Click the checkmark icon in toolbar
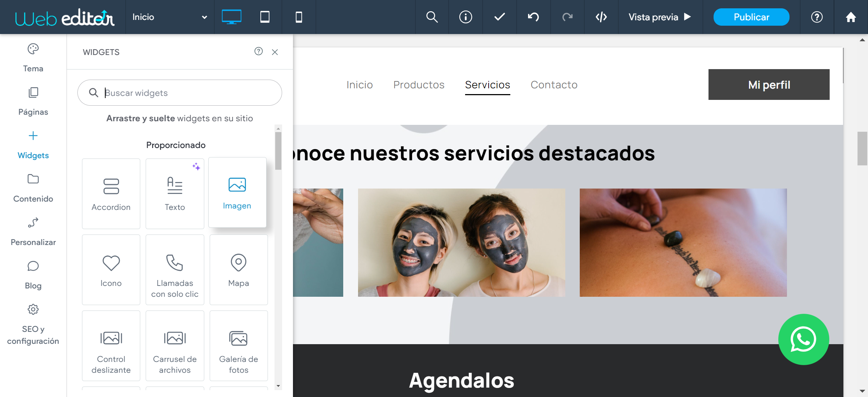868x397 pixels. 499,17
